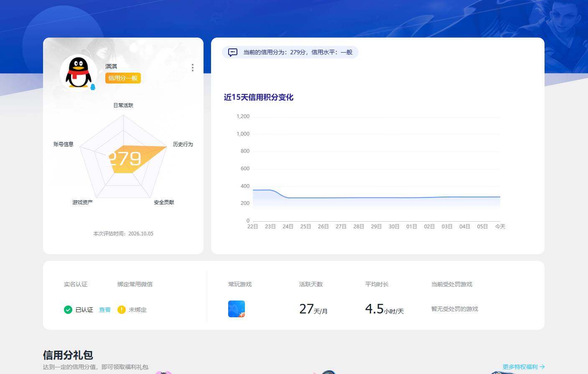Click the 4.5小时/天 average duration value
Image resolution: width=588 pixels, height=374 pixels.
coord(384,309)
